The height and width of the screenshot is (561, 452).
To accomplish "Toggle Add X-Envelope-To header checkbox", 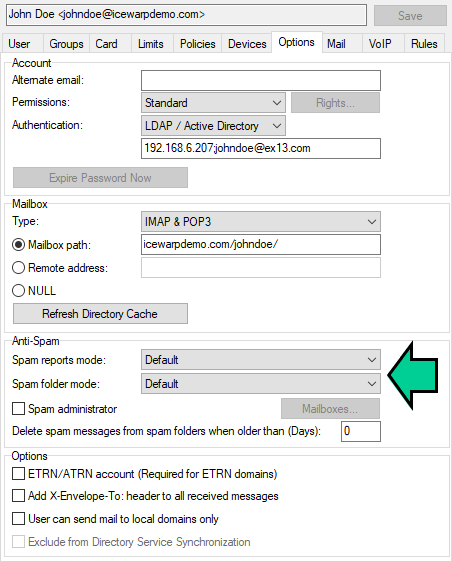I will point(19,496).
